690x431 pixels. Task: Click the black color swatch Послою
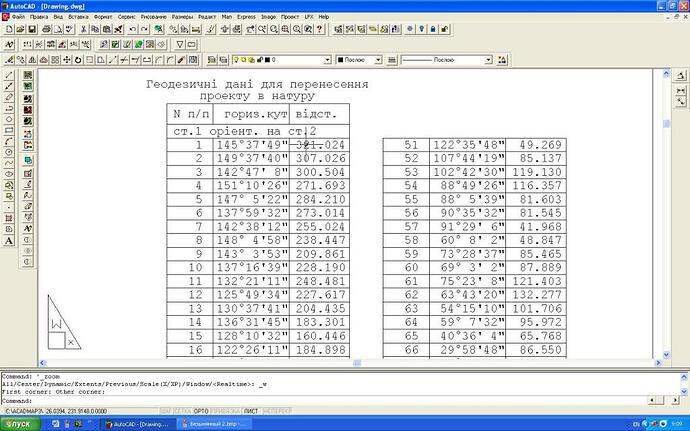[341, 60]
